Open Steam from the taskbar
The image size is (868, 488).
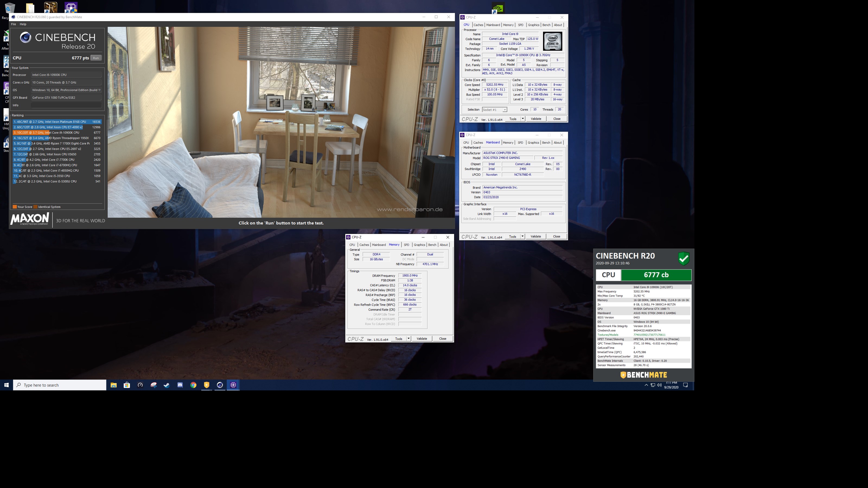click(167, 385)
